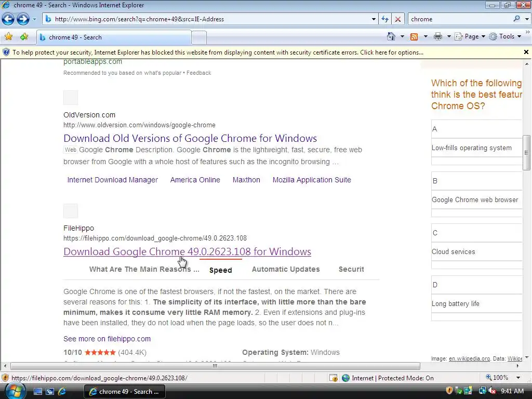Open en.wikipedia.org image credit link
Screen dimensions: 532x399
coord(469,358)
